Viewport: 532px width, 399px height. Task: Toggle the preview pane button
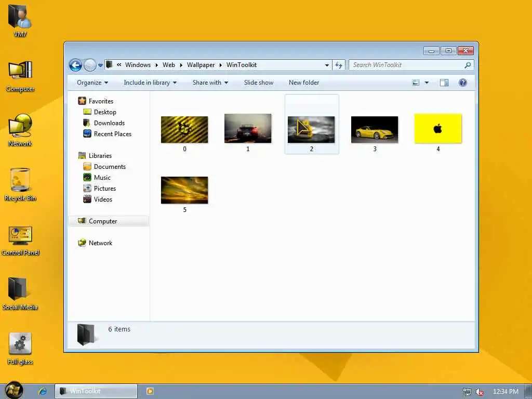[x=444, y=83]
